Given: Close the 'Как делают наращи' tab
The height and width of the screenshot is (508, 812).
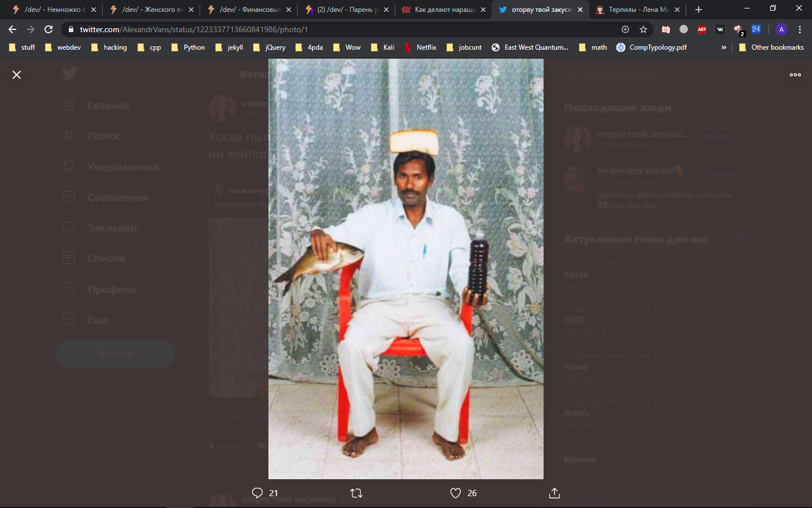Looking at the screenshot, I should [x=483, y=10].
